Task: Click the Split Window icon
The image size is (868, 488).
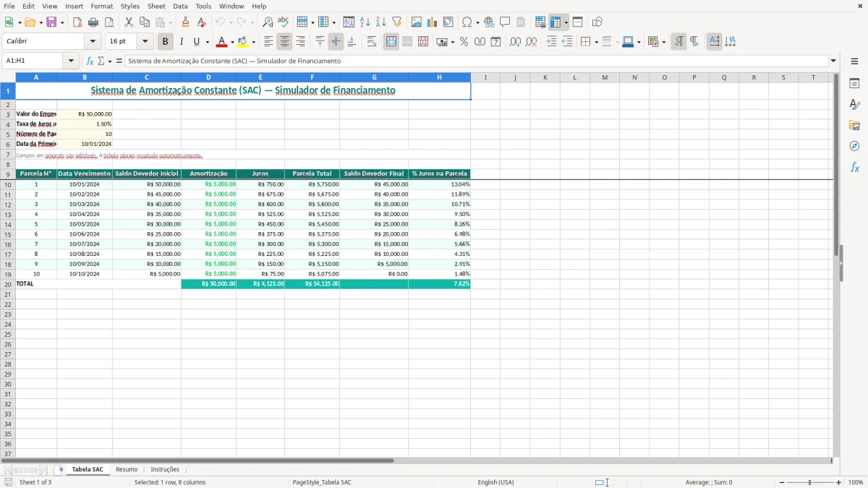Action: (x=578, y=22)
